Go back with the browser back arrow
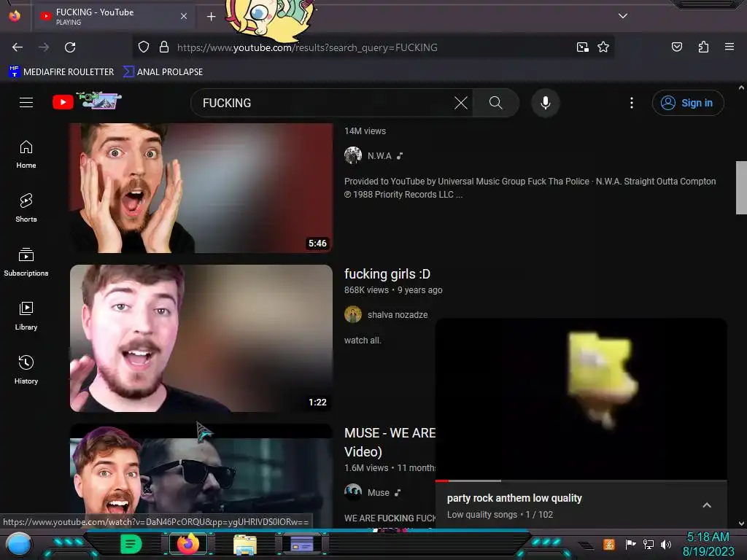Screen dimensions: 747x560 (x=18, y=47)
